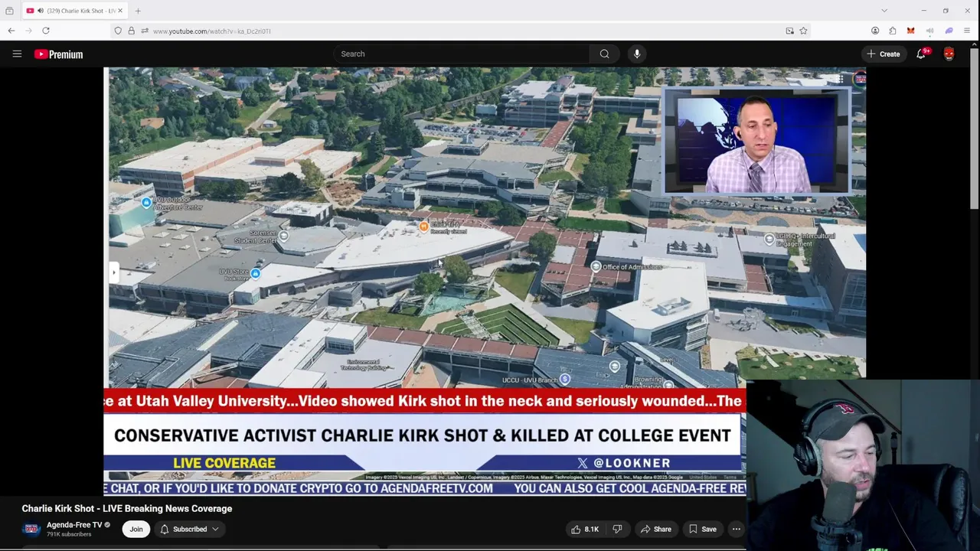Mute the tab via speaker icon
The width and height of the screenshot is (980, 551).
pos(40,11)
